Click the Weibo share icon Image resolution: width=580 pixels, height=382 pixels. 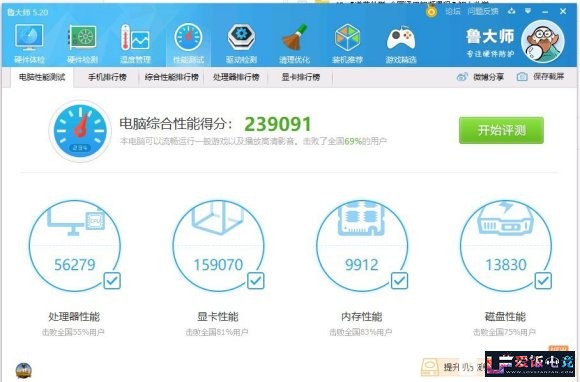462,77
